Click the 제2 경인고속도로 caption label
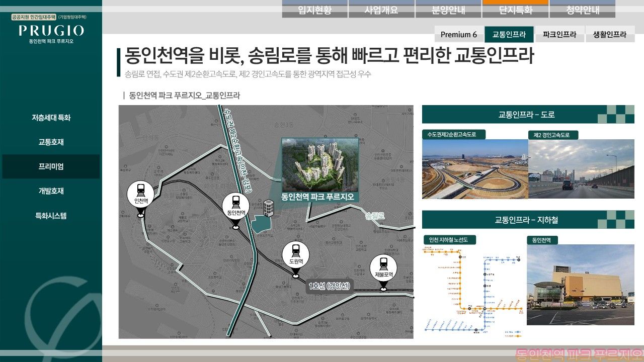644x362 pixels. coord(553,135)
